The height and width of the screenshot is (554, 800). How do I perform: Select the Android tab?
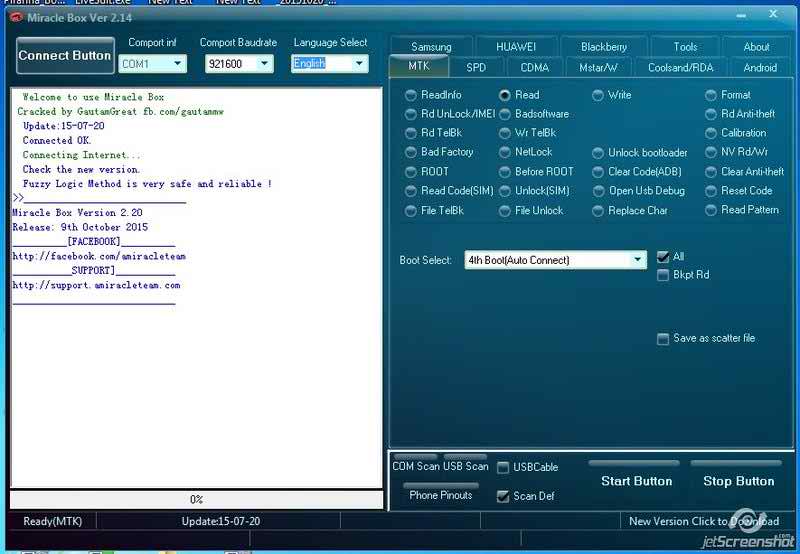(x=760, y=67)
